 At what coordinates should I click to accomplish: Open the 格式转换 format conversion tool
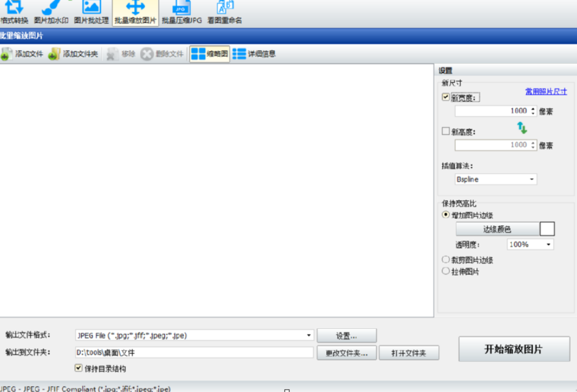14,12
